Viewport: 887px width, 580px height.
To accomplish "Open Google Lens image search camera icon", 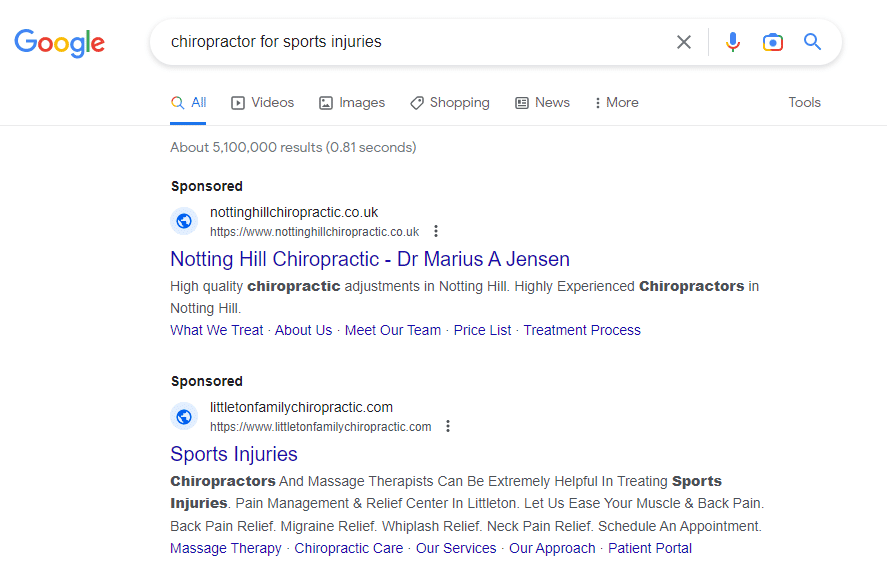I will (773, 42).
